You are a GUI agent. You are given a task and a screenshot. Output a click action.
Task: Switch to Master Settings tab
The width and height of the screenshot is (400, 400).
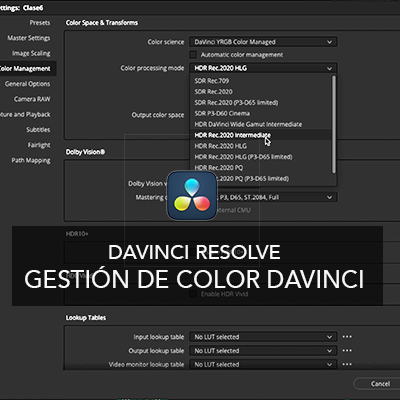click(29, 38)
